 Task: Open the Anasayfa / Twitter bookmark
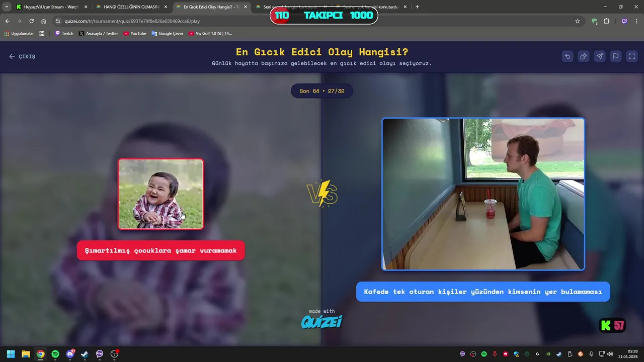coord(98,34)
